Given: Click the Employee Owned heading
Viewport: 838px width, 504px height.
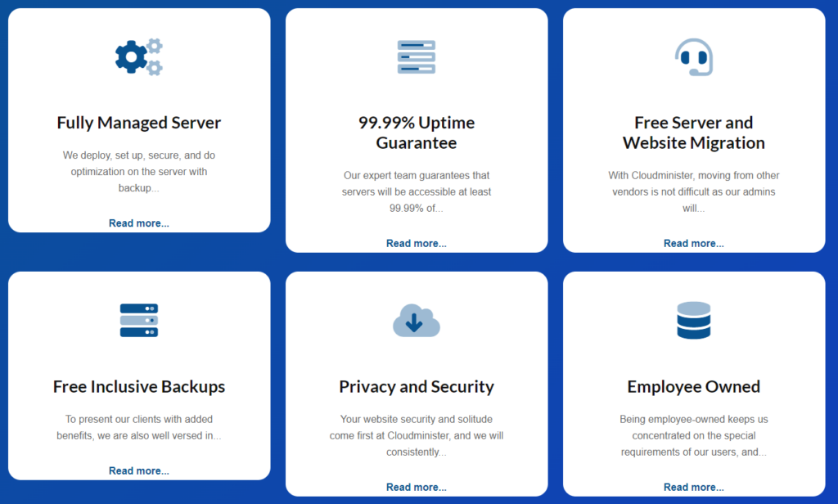Looking at the screenshot, I should [694, 386].
